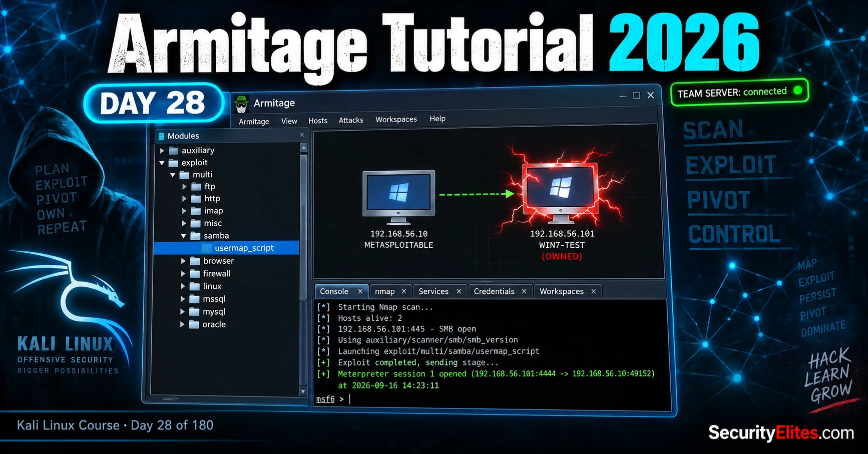The height and width of the screenshot is (454, 868).
Task: Close the Console tab
Action: 360,291
